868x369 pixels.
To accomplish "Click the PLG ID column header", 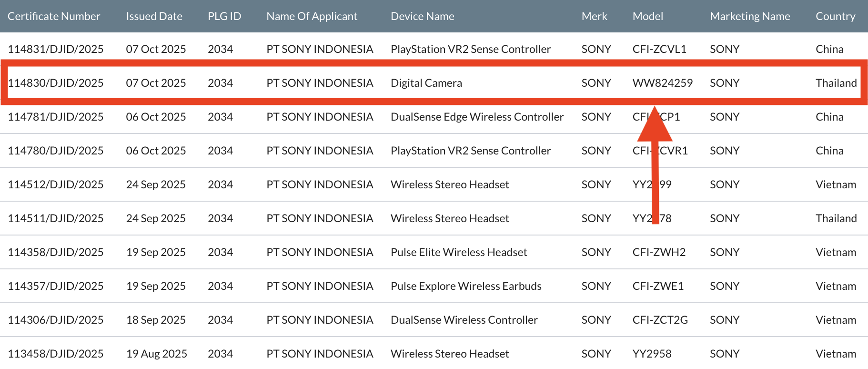I will (x=224, y=16).
